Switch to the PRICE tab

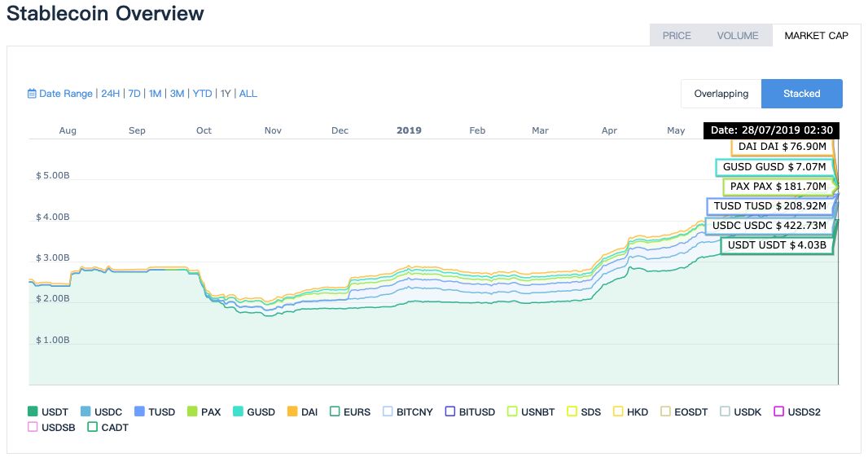pos(677,36)
